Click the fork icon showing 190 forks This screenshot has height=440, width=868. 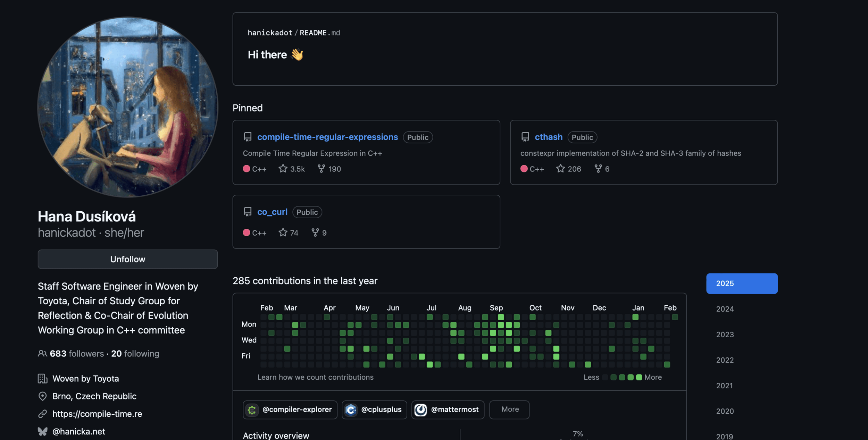321,169
